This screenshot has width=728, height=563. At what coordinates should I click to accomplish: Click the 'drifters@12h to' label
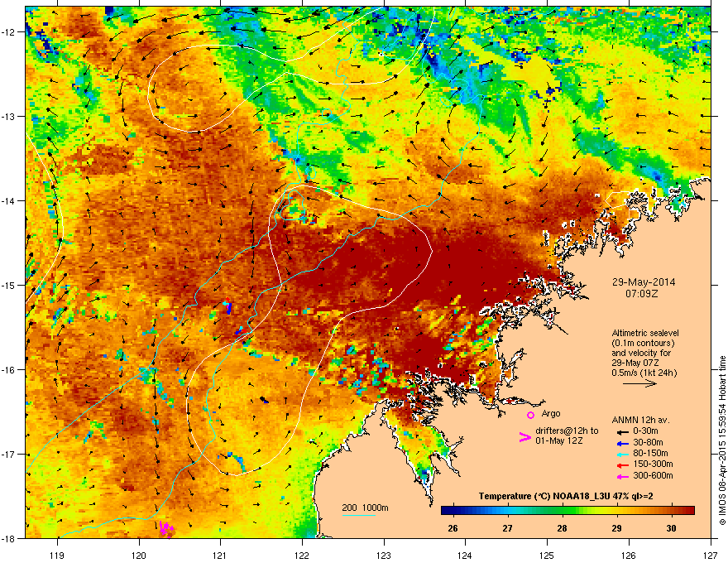(x=567, y=431)
